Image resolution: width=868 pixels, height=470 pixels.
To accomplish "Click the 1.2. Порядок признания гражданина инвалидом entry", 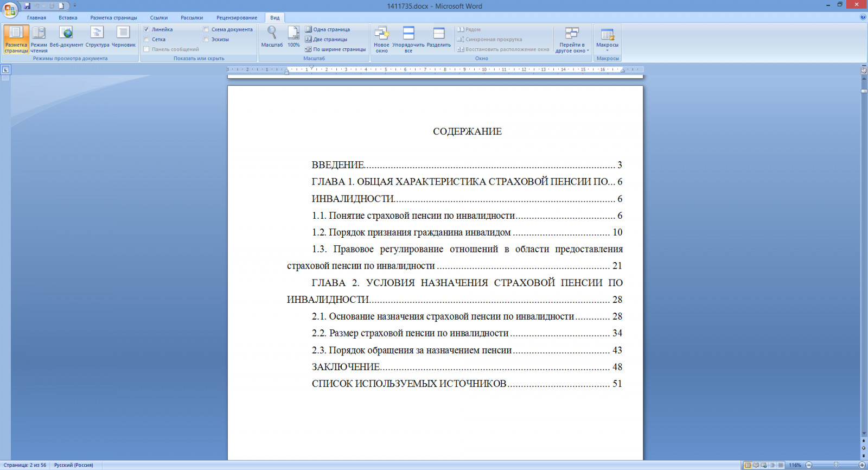I will click(x=467, y=232).
